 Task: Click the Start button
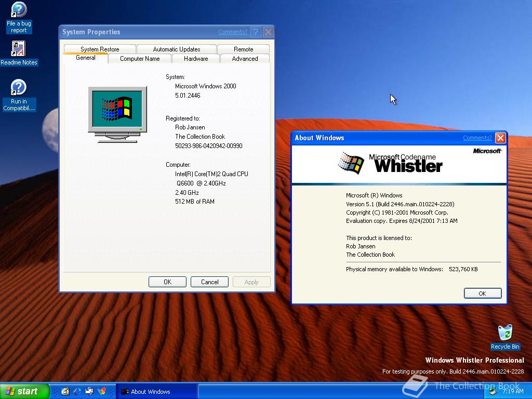pos(24,391)
